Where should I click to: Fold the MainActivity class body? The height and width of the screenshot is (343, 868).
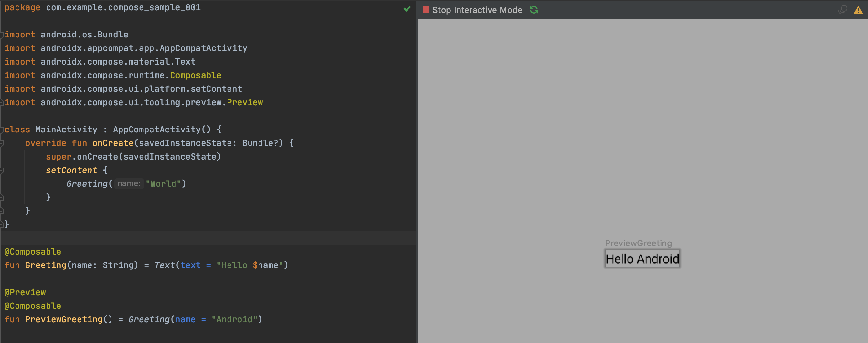click(2, 130)
